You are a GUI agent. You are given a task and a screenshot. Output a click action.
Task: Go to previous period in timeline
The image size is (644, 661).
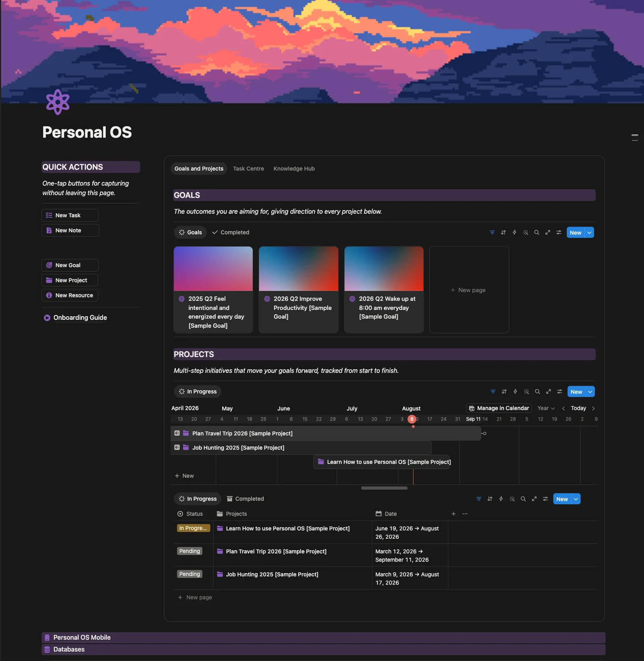(x=563, y=408)
